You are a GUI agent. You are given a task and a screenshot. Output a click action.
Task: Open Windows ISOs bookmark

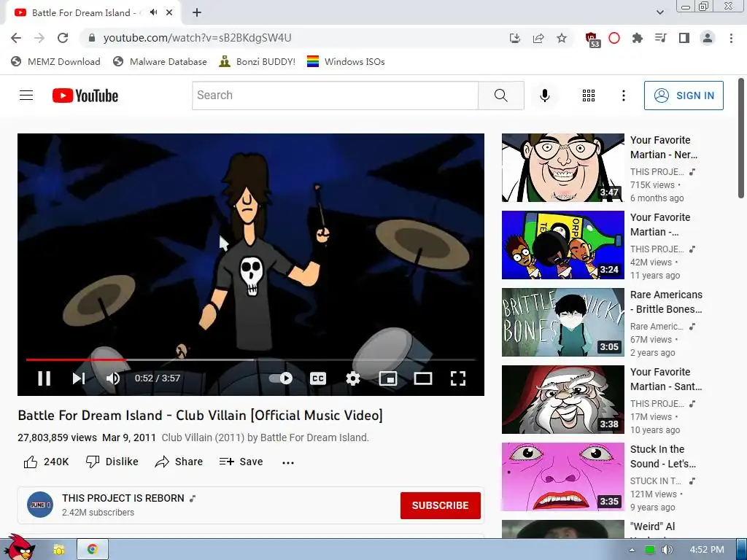[346, 61]
